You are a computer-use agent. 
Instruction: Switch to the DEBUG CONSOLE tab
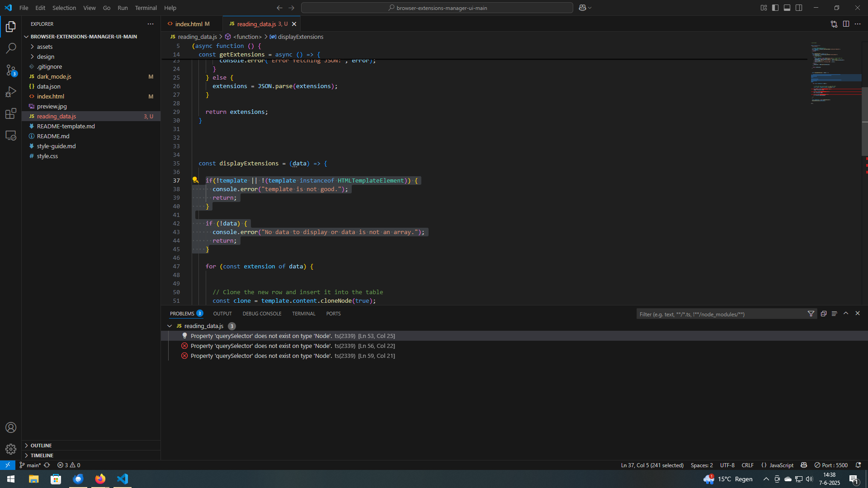262,314
